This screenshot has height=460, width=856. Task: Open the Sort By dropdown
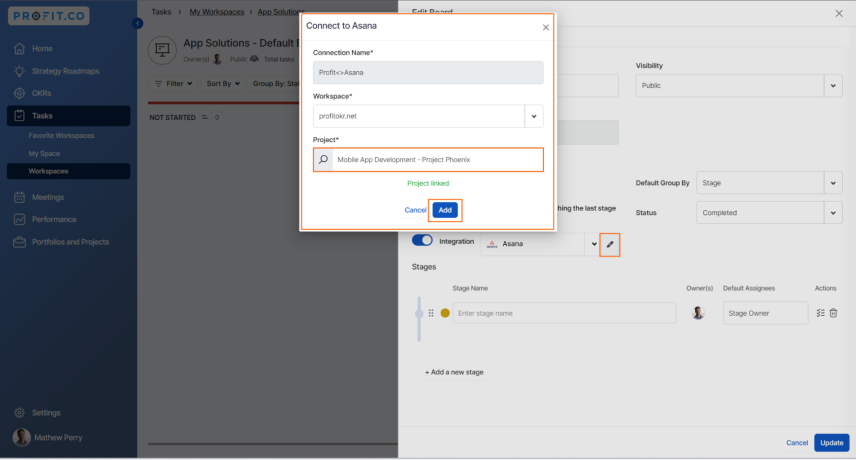tap(223, 83)
